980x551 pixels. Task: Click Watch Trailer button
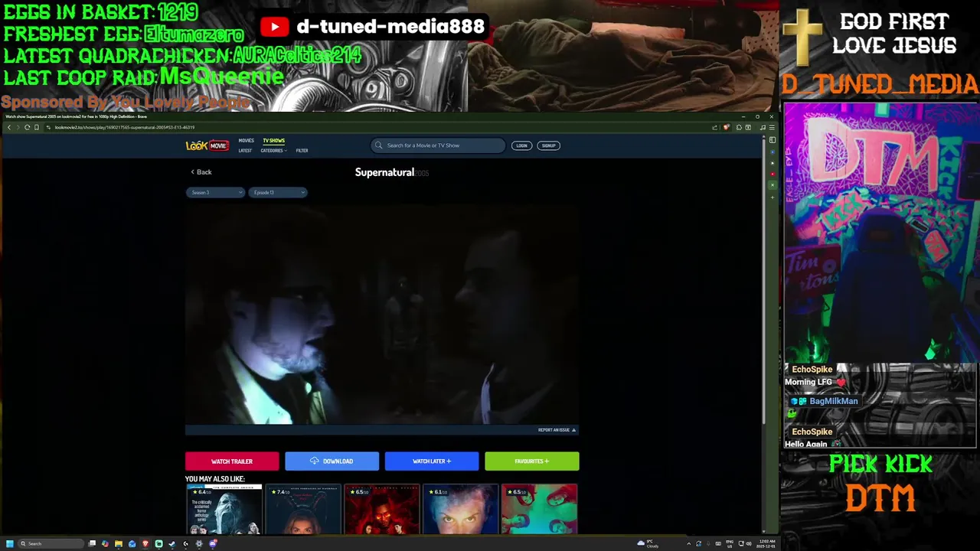(232, 461)
